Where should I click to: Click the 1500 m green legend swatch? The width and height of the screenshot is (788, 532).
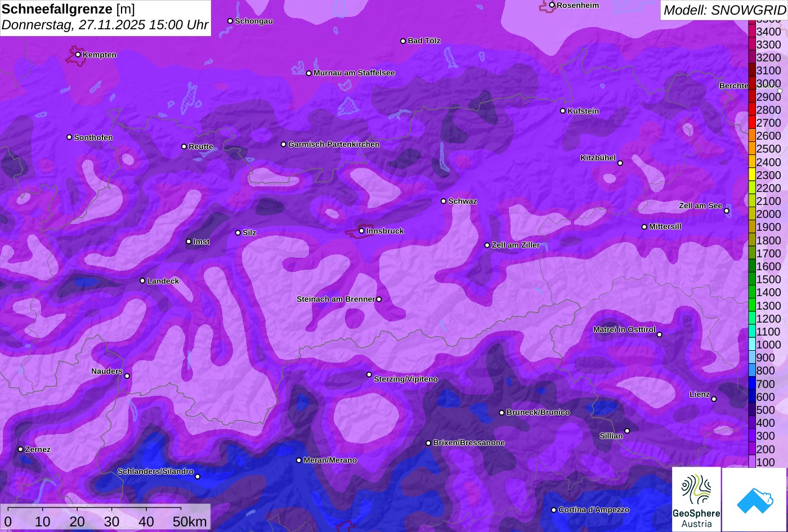752,279
